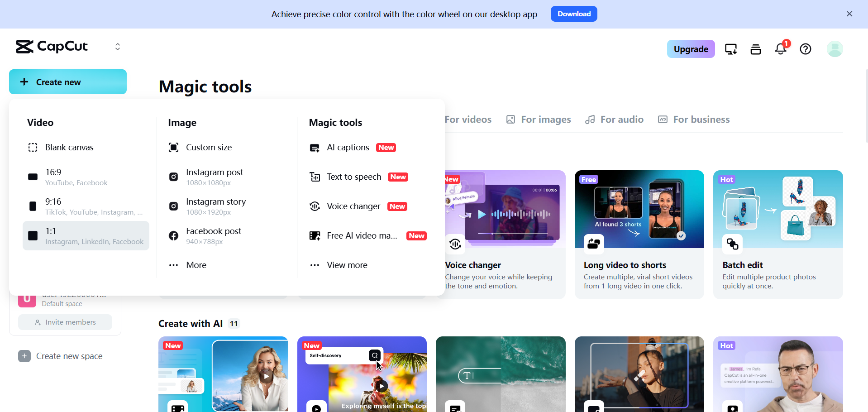Switch to the For business tab
This screenshot has height=412, width=868.
[694, 120]
